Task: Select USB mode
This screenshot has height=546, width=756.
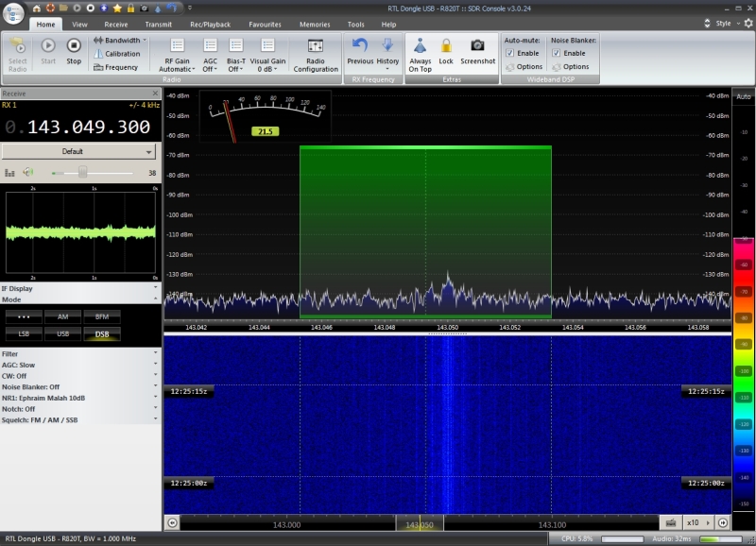Action: 62,334
